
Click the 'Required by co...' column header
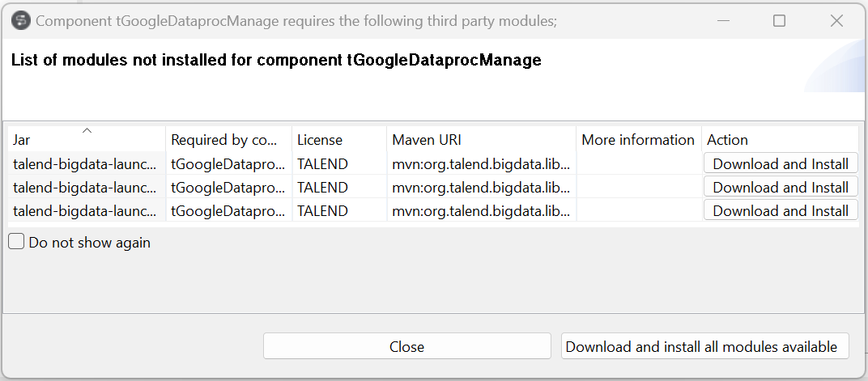coord(229,140)
